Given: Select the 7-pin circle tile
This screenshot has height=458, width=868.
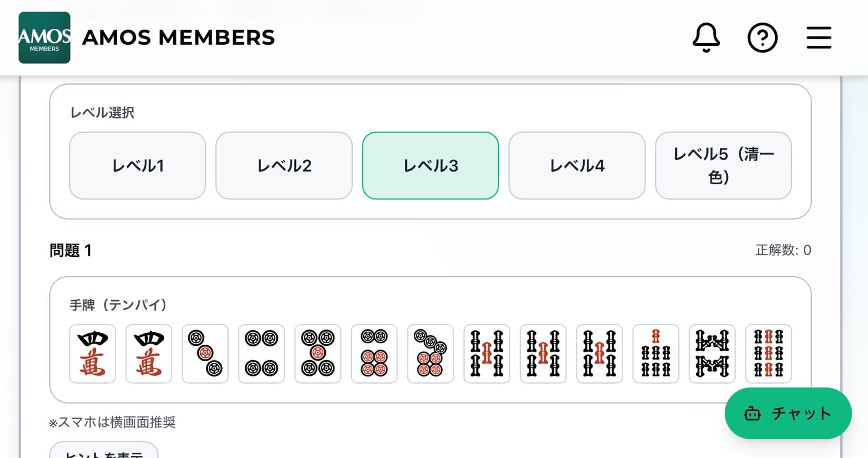Looking at the screenshot, I should point(431,354).
